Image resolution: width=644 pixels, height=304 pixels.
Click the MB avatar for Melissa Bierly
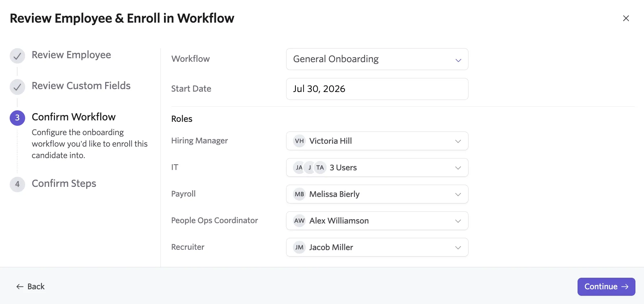[299, 194]
